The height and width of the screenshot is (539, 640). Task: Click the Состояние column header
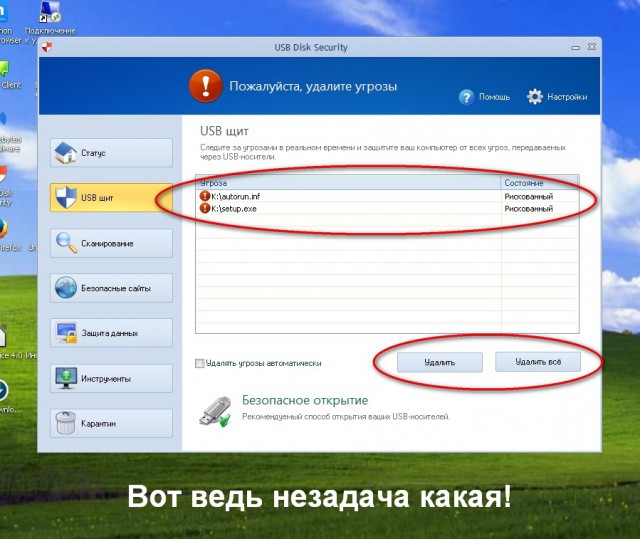540,183
